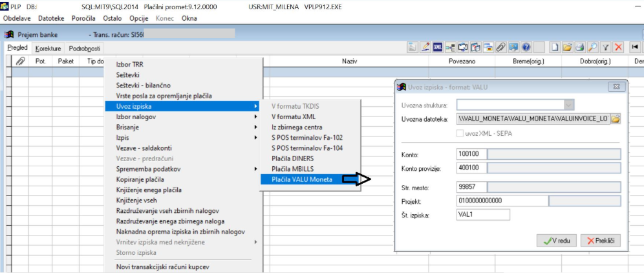
Task: Select V formatu XML option
Action: click(x=310, y=116)
